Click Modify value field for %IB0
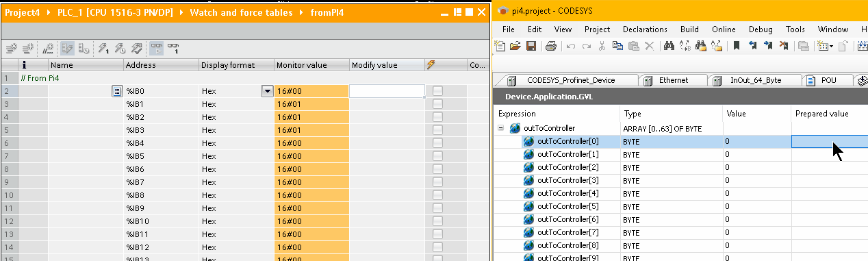 387,91
